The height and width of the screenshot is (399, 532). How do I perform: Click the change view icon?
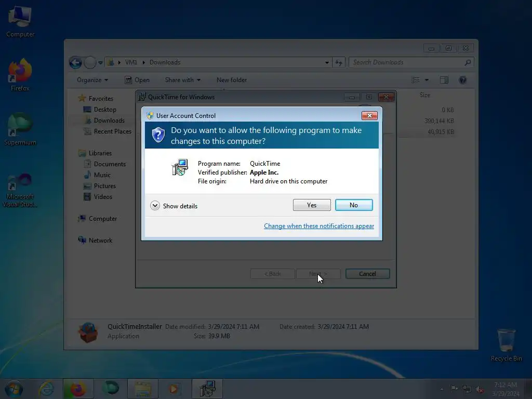tap(415, 80)
